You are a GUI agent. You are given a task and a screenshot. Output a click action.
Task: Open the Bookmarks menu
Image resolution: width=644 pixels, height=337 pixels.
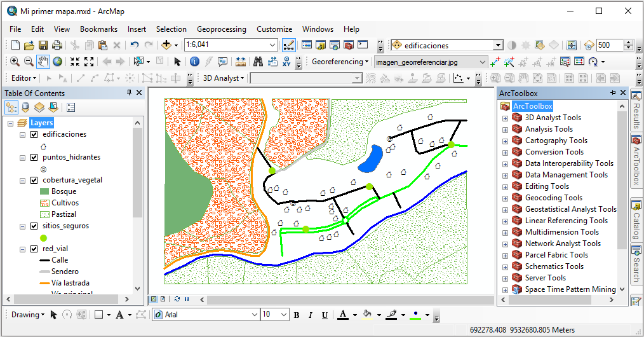tap(98, 29)
